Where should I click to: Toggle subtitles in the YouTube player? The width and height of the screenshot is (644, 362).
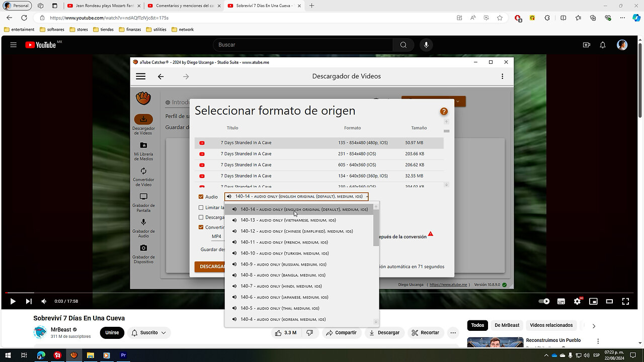tap(561, 301)
